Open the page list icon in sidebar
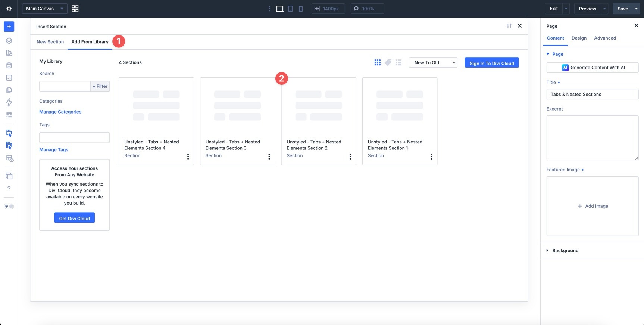644x325 pixels. [9, 78]
